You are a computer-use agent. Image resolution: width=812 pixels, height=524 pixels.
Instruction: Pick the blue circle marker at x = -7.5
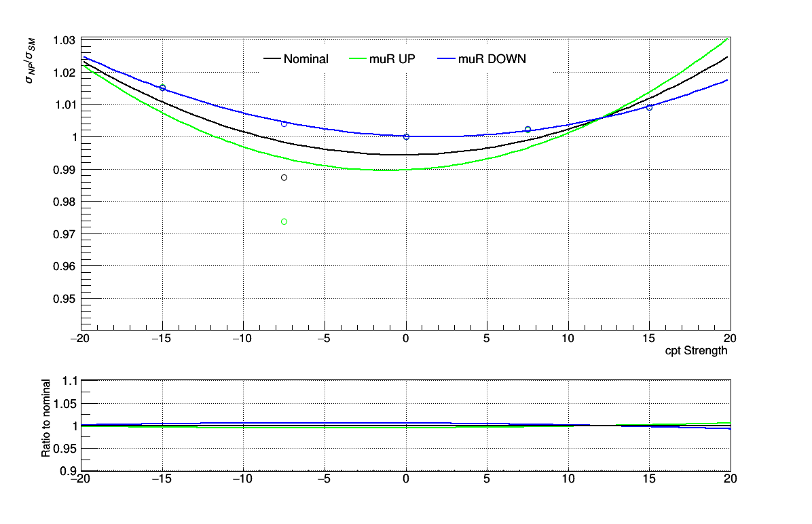284,124
